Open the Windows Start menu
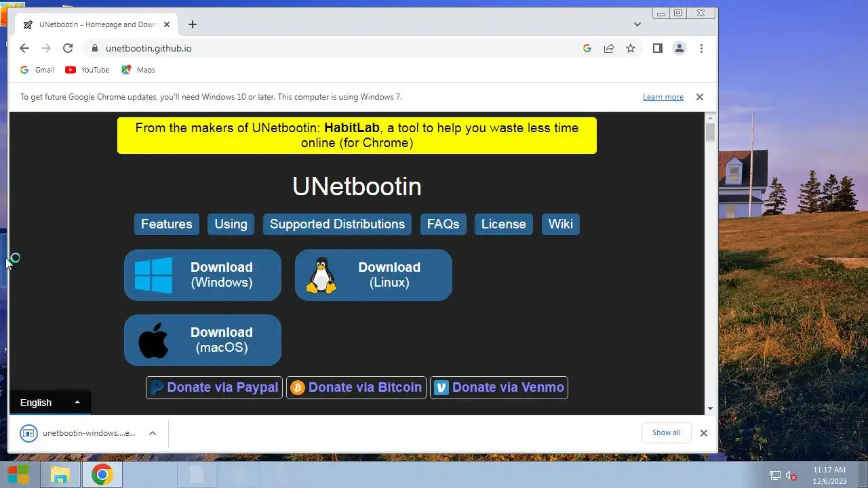Image resolution: width=868 pixels, height=488 pixels. point(18,474)
